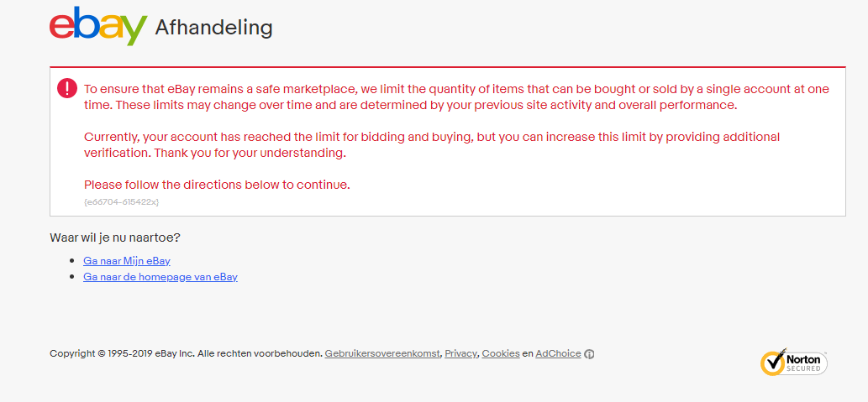The height and width of the screenshot is (402, 868).
Task: Open the Cookies link in footer
Action: pyautogui.click(x=501, y=353)
